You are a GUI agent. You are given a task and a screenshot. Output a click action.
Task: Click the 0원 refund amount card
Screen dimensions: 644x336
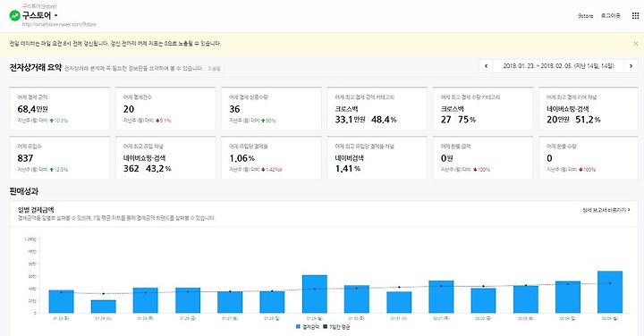[483, 158]
